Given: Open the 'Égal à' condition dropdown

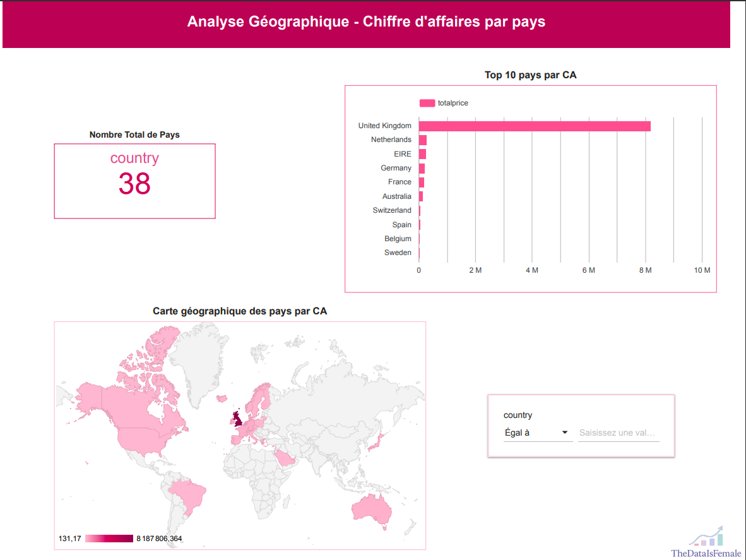Looking at the screenshot, I should [x=538, y=432].
